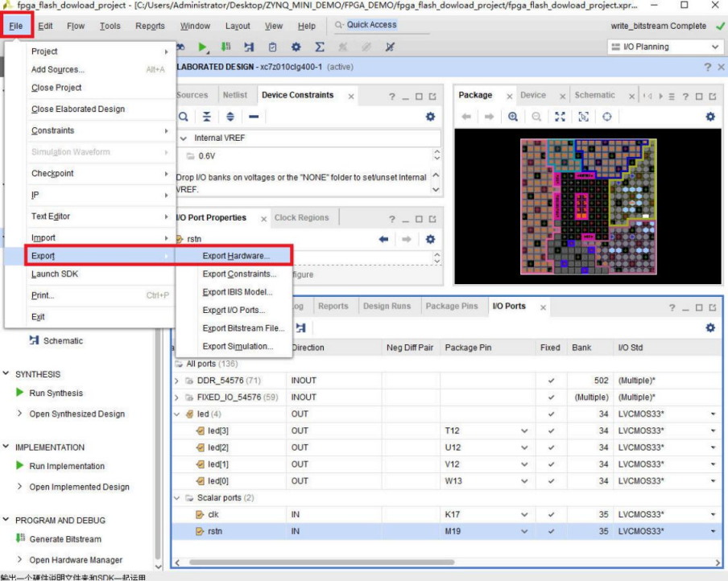Switch to the Package Pins tab
The width and height of the screenshot is (728, 581).
pos(452,307)
